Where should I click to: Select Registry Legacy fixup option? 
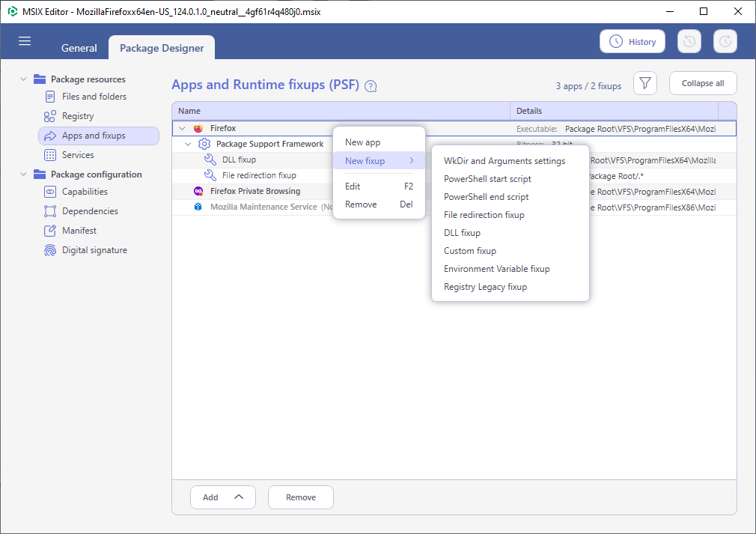[x=510, y=287]
